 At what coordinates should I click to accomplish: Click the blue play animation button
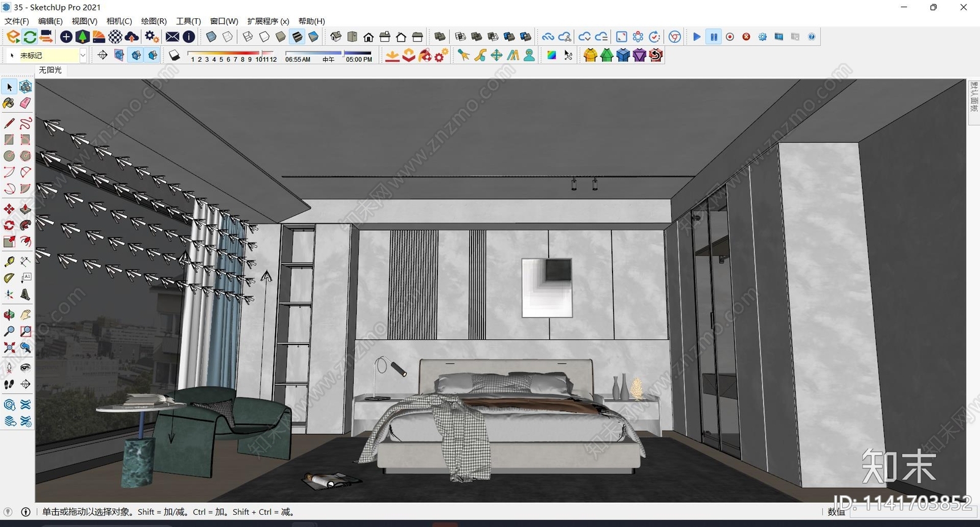tap(697, 37)
